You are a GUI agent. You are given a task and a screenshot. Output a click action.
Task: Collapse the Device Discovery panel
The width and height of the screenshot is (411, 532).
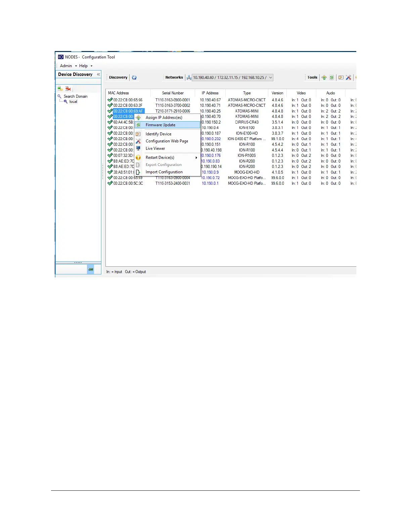coord(98,75)
